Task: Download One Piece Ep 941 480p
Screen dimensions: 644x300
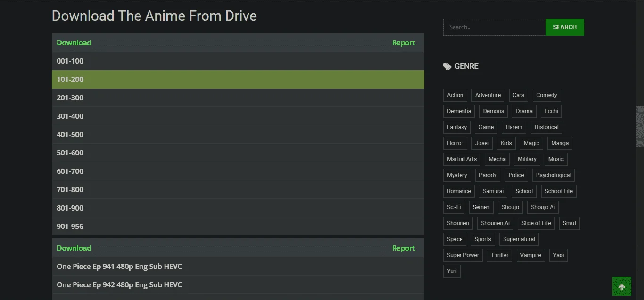Action: pyautogui.click(x=238, y=267)
